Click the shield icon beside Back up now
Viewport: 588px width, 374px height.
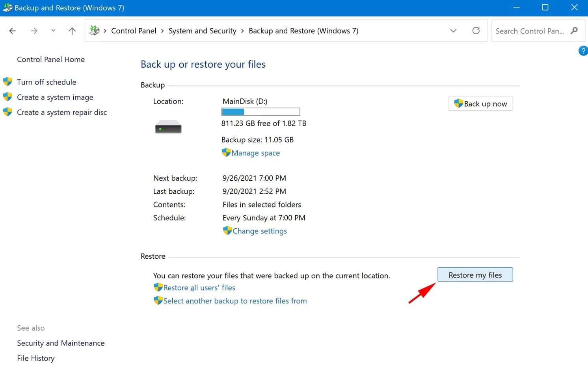pos(458,103)
